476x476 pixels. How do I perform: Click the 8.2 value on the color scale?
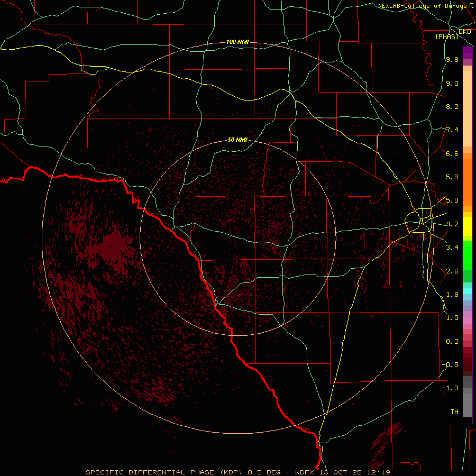tap(452, 106)
